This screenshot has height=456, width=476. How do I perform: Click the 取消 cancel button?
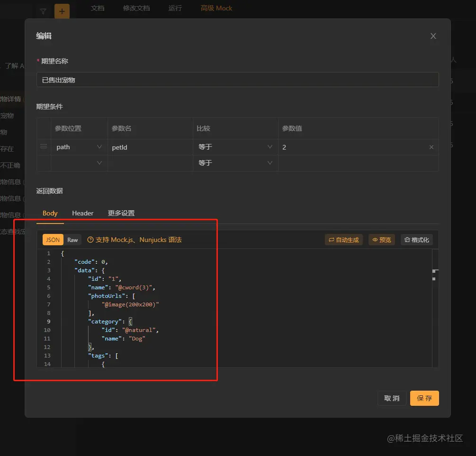pyautogui.click(x=392, y=398)
